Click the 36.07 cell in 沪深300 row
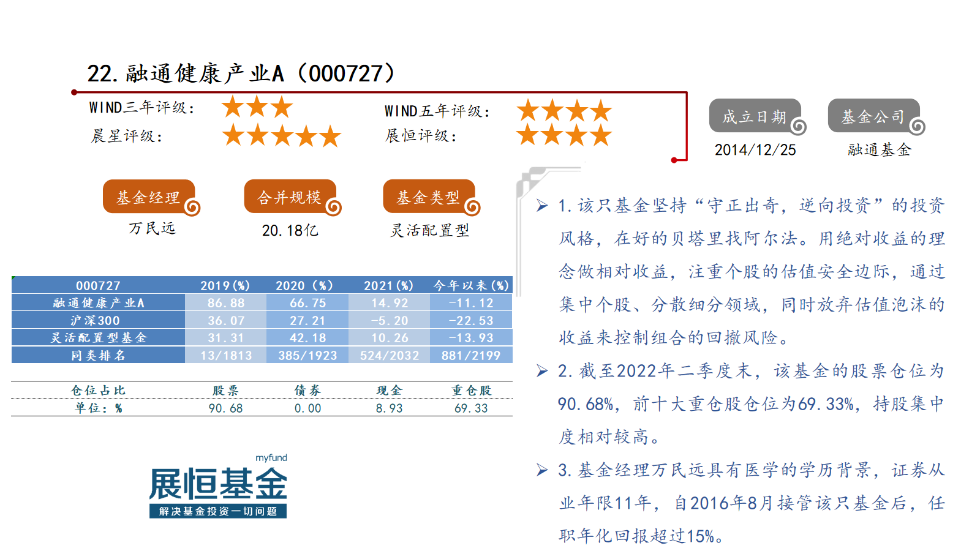 coord(225,320)
